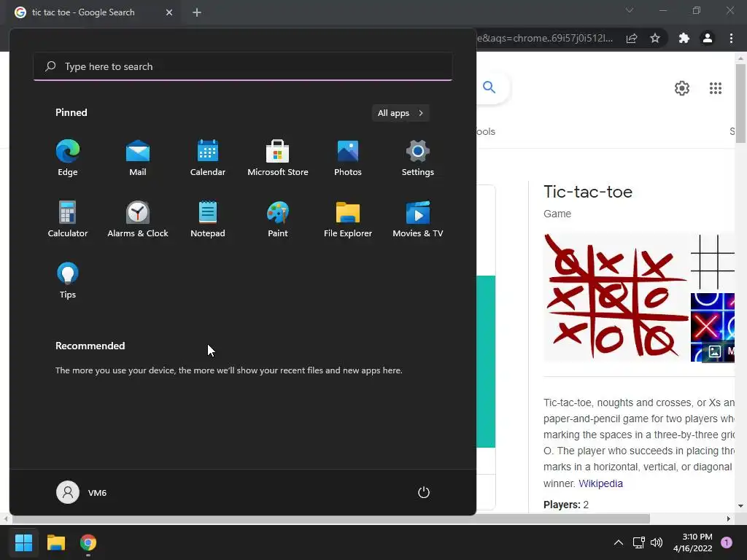The height and width of the screenshot is (560, 747).
Task: Click the Players: 2 text
Action: [566, 505]
